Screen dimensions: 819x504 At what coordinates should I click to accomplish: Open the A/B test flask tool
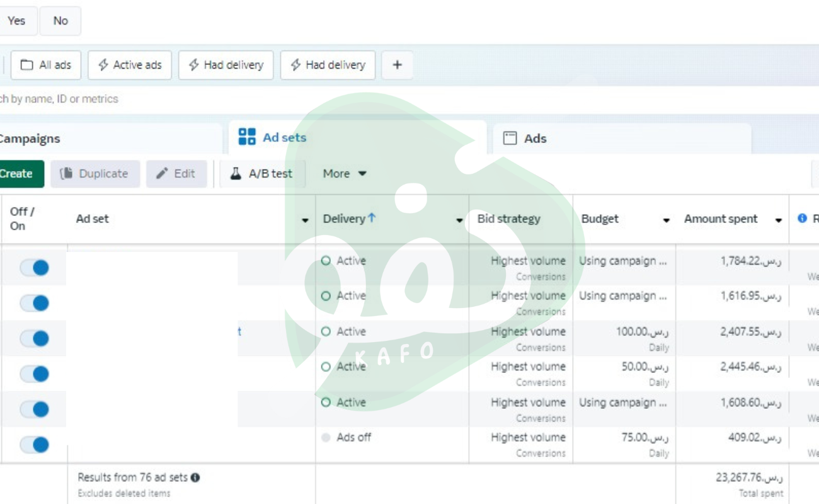click(262, 174)
